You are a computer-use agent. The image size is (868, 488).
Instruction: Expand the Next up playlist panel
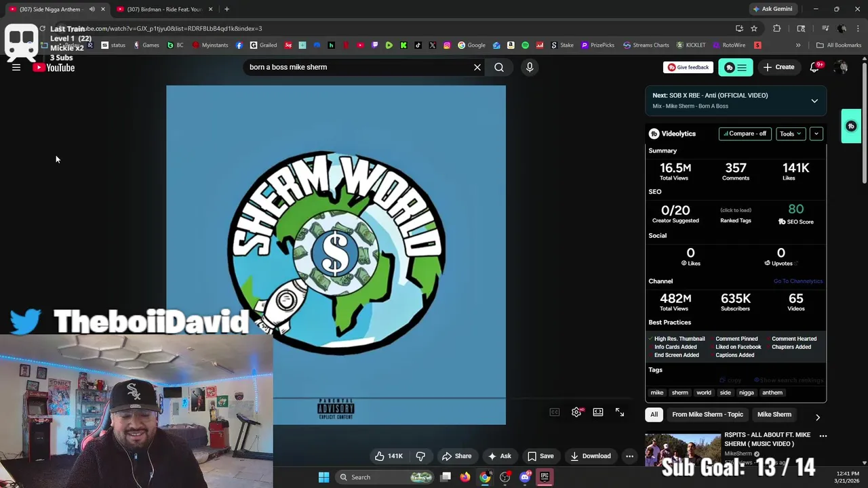(x=814, y=101)
